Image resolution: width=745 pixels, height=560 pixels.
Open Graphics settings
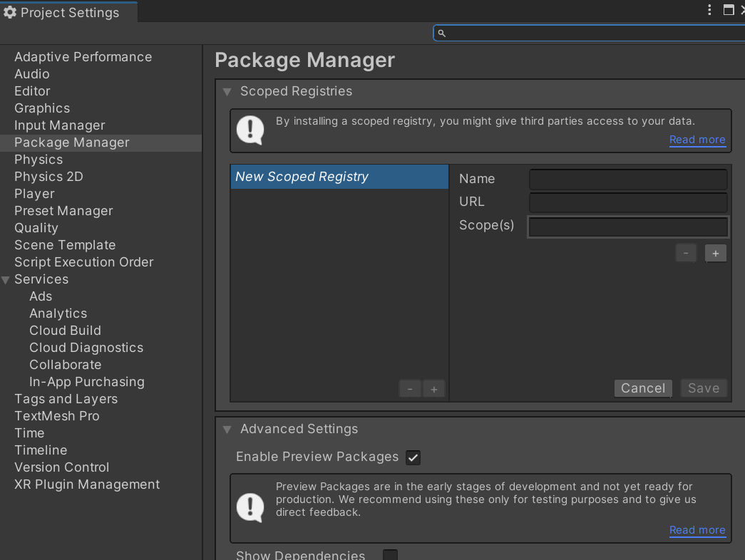coord(42,108)
